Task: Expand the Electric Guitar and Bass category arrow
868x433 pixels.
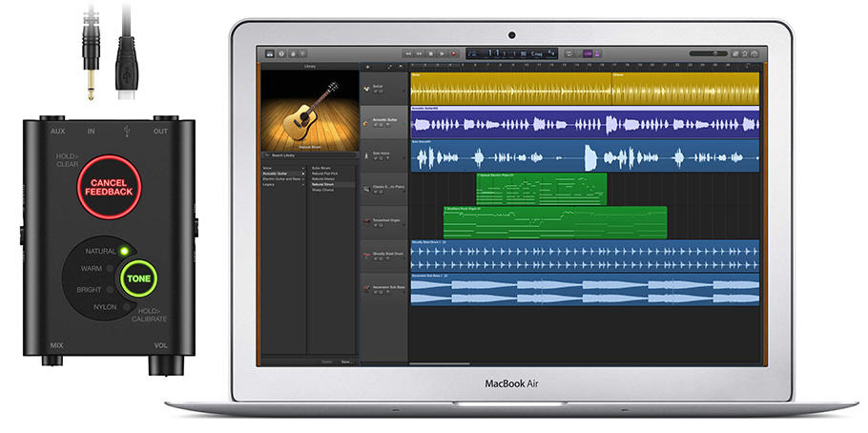Action: point(303,179)
